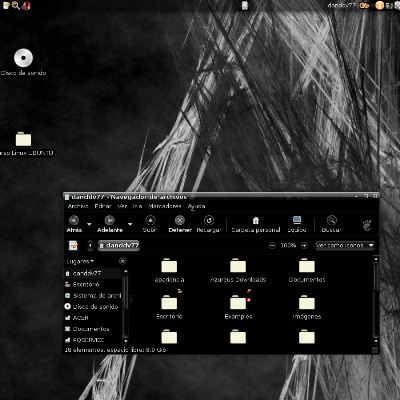
Task: Click the 100% zoom level label
Action: (x=288, y=246)
